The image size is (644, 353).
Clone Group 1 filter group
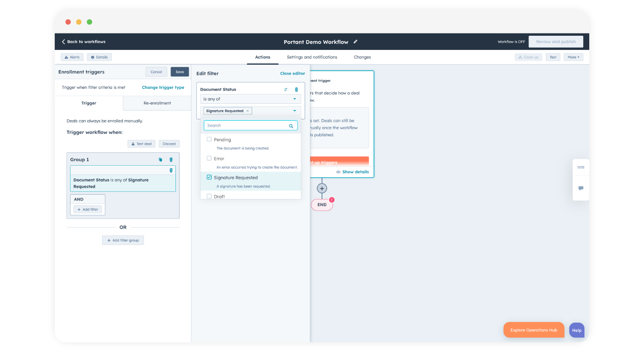tap(161, 160)
